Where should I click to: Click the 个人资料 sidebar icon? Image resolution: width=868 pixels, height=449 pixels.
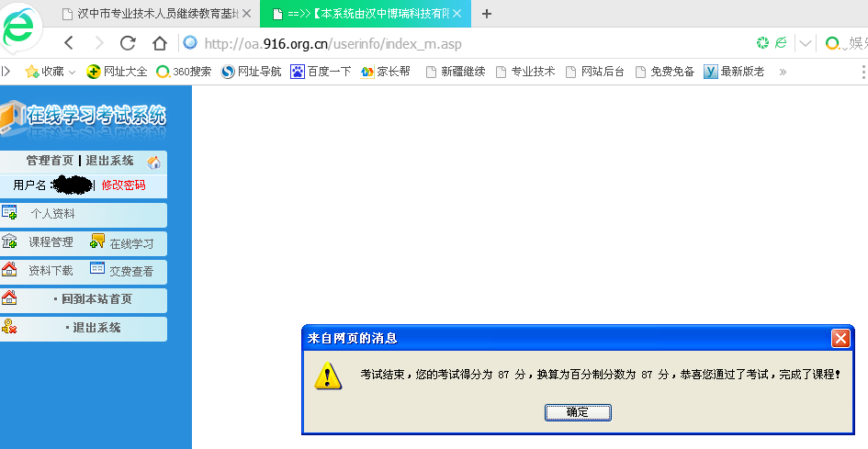10,213
